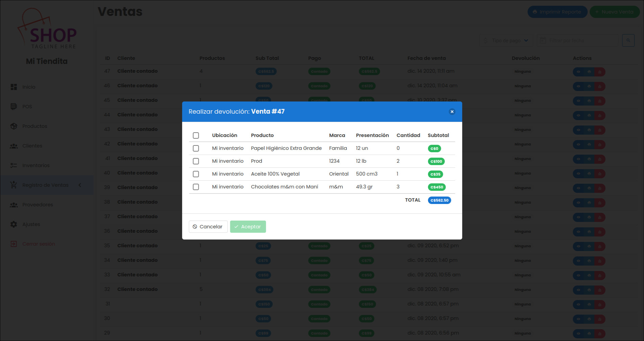The height and width of the screenshot is (341, 644).
Task: Select the Aceite 100% Vegetal checkbox
Action: pyautogui.click(x=196, y=174)
